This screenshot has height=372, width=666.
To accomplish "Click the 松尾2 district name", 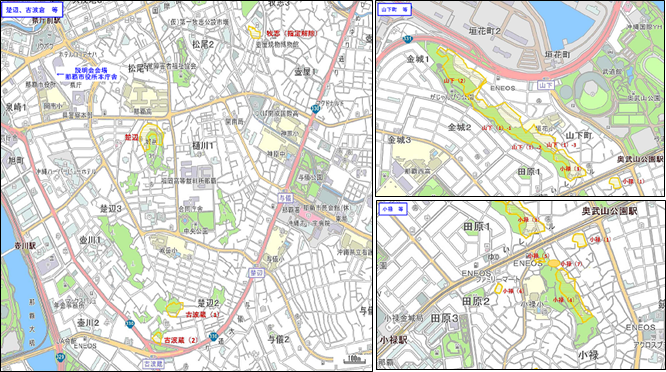I will point(202,45).
